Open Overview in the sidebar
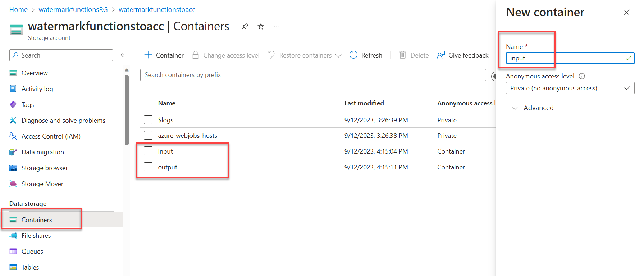 pos(35,73)
